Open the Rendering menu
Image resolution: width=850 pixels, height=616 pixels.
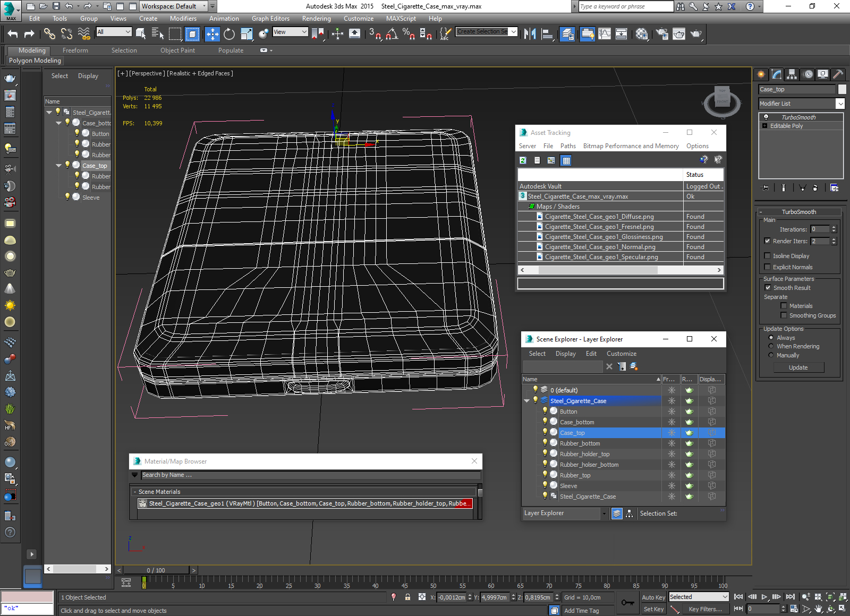[x=316, y=19]
